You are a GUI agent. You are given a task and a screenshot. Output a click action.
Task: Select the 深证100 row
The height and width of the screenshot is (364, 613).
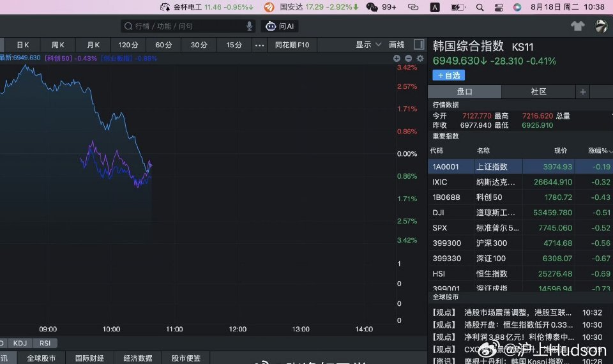[520, 258]
